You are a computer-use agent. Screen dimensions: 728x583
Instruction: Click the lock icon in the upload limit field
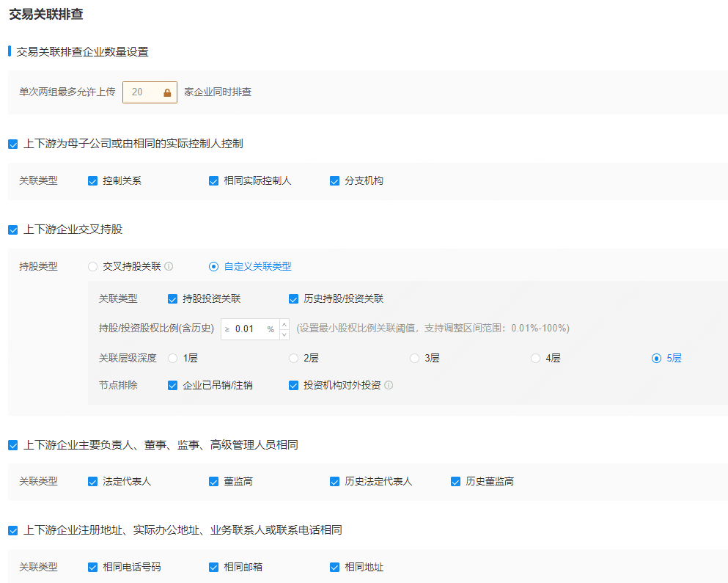click(x=167, y=93)
